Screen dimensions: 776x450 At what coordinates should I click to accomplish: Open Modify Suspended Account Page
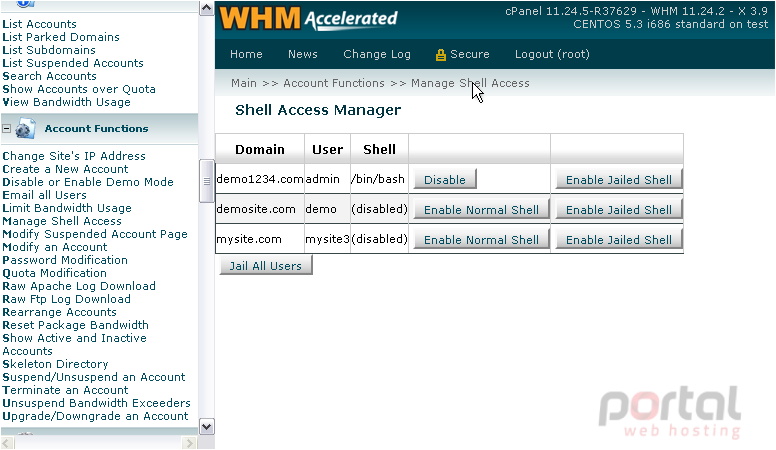coord(95,234)
